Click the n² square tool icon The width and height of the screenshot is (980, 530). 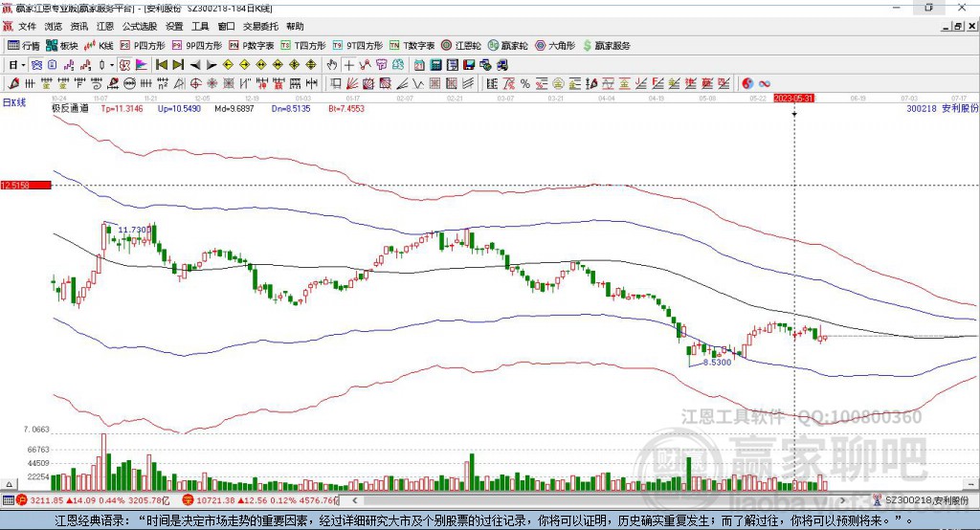(163, 84)
